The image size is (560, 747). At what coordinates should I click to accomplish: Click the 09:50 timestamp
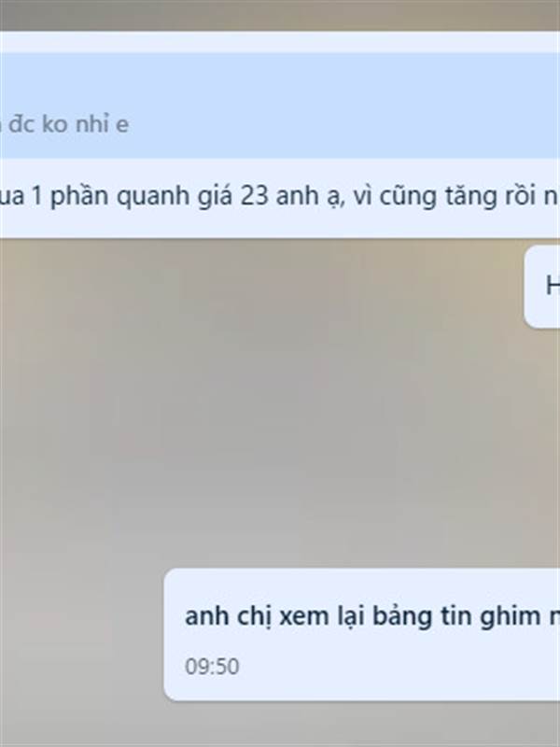(212, 667)
